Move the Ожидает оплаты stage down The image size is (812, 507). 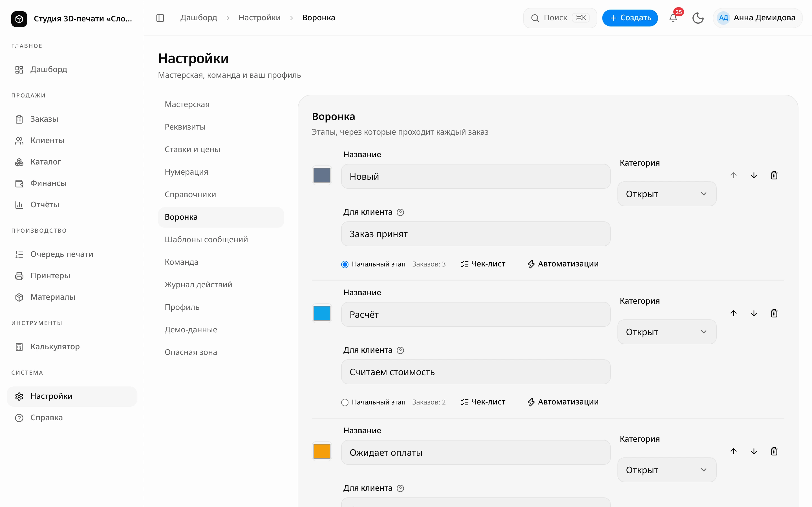(754, 451)
